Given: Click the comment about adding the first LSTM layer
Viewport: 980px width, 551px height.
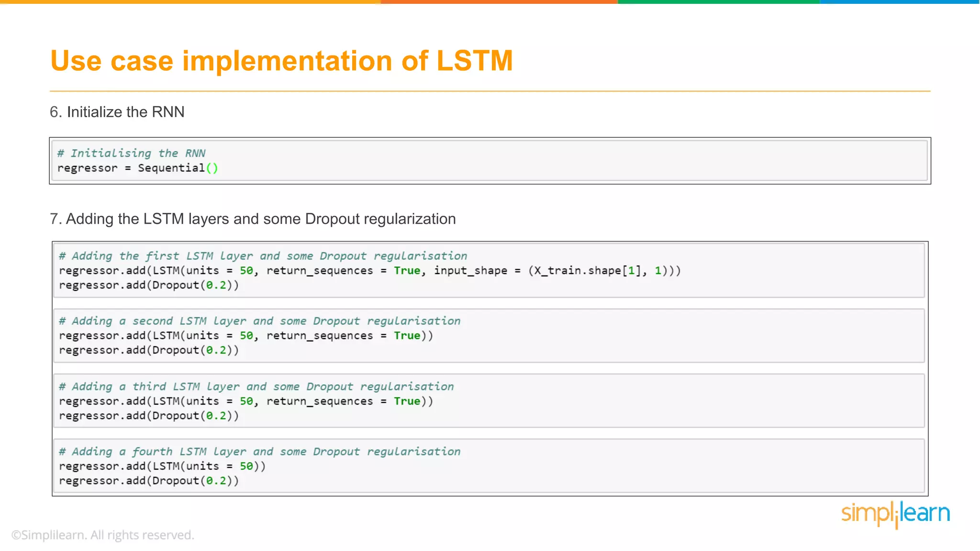Looking at the screenshot, I should [263, 256].
